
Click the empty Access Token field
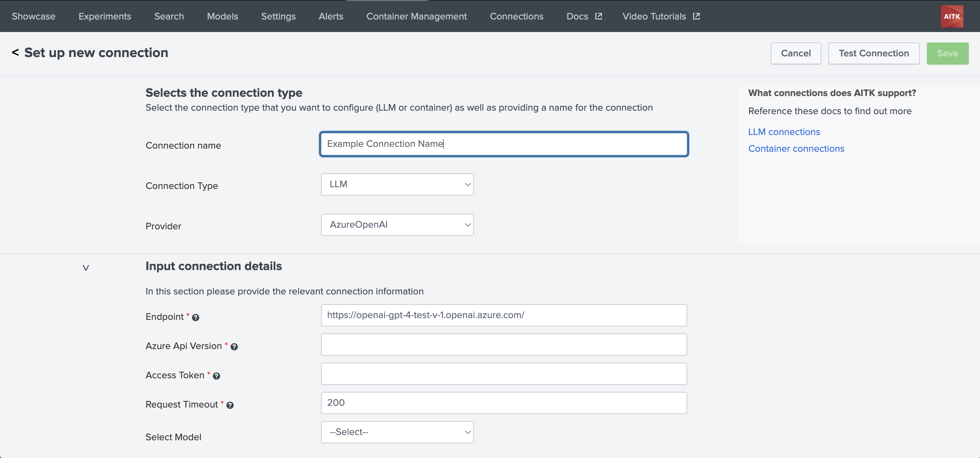coord(504,374)
